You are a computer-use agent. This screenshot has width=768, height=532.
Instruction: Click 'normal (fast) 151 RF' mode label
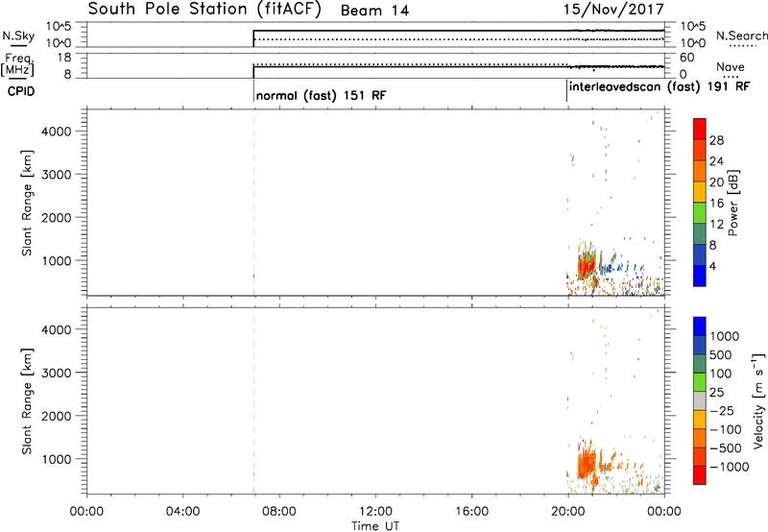[321, 95]
